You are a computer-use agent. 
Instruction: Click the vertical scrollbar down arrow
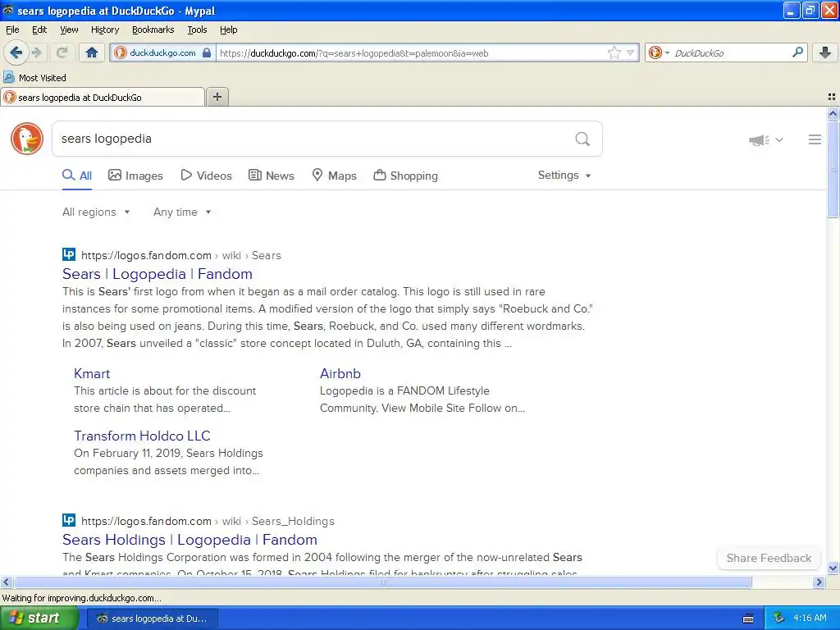(833, 568)
